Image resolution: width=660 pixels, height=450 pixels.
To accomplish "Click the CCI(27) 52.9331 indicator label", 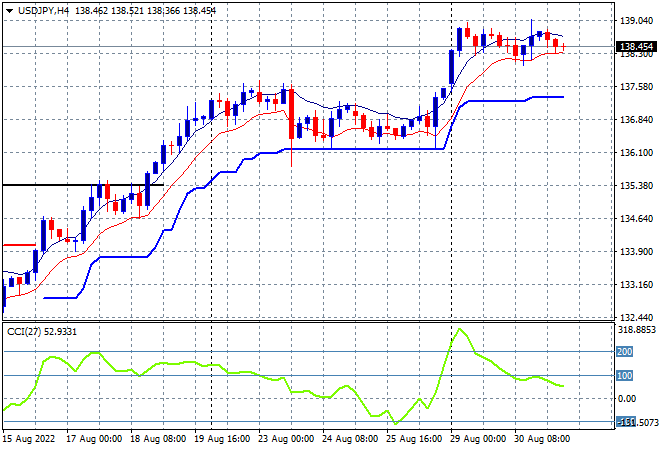I will click(42, 332).
